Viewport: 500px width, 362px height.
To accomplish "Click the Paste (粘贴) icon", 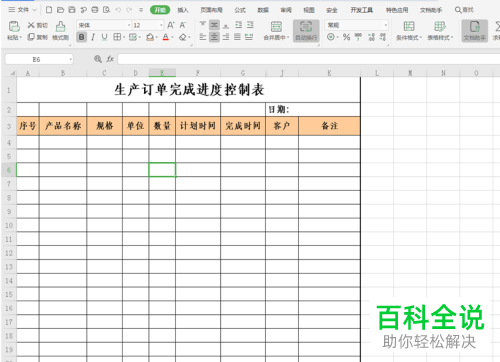I will coord(14,26).
